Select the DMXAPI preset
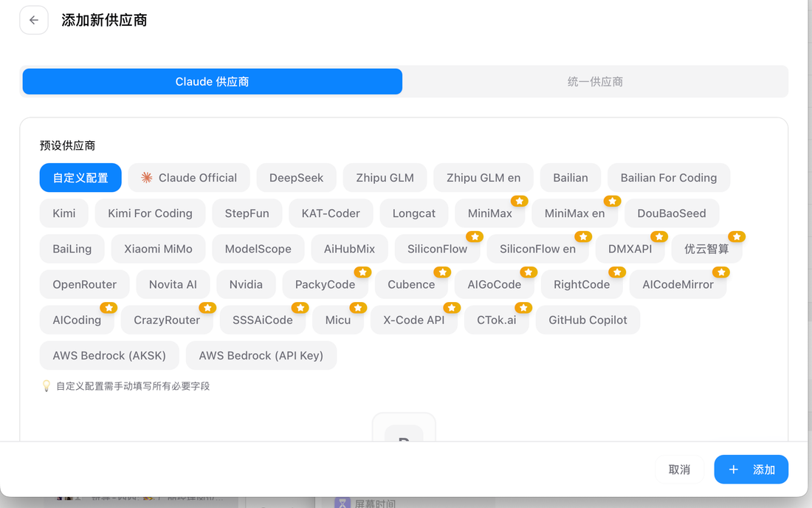This screenshot has width=812, height=508. pos(630,249)
